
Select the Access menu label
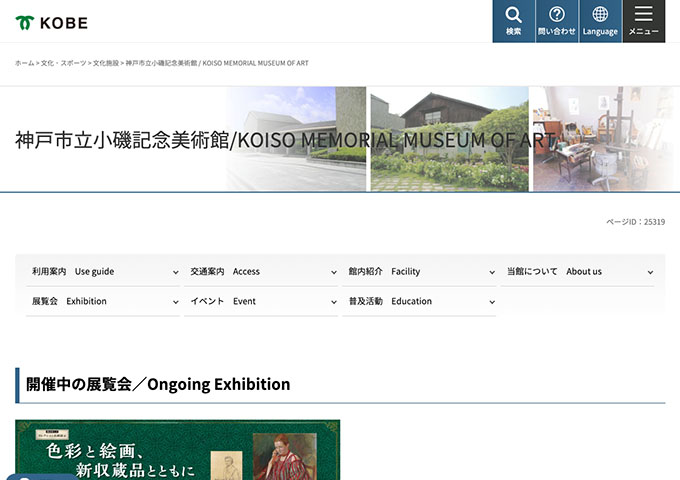225,271
